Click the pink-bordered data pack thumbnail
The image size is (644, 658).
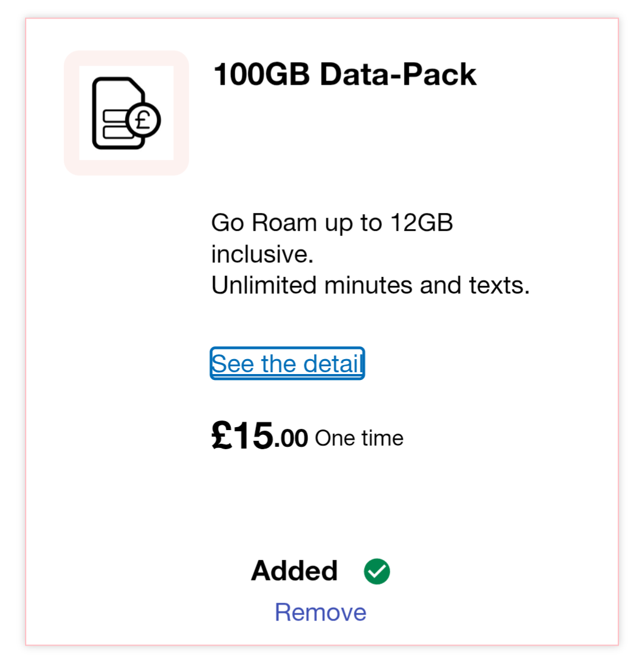point(127,113)
